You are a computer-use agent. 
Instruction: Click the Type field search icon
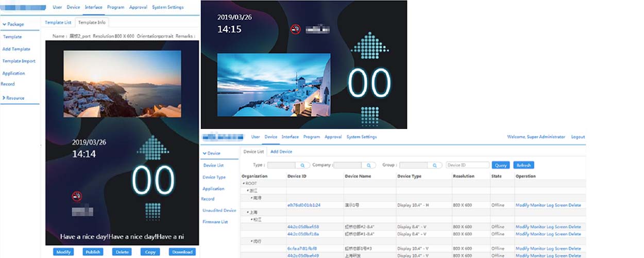[302, 165]
